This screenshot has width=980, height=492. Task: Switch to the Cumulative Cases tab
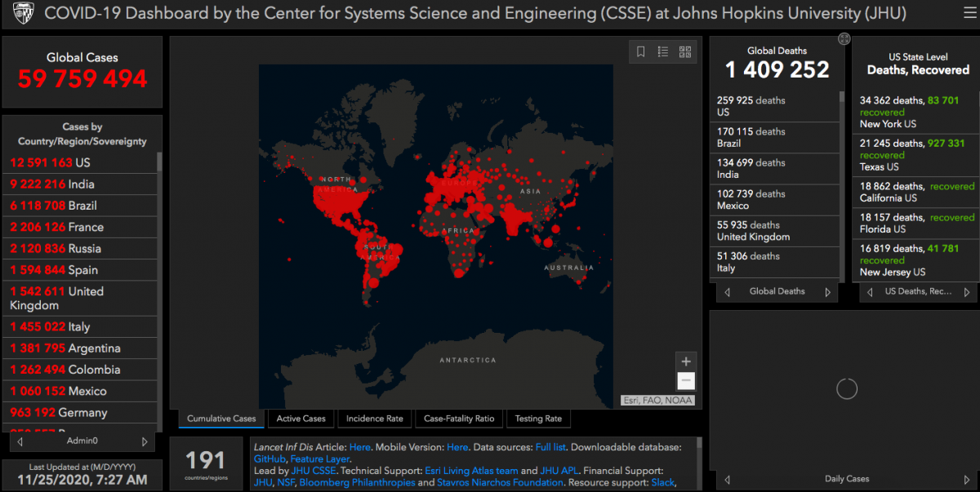pos(221,419)
